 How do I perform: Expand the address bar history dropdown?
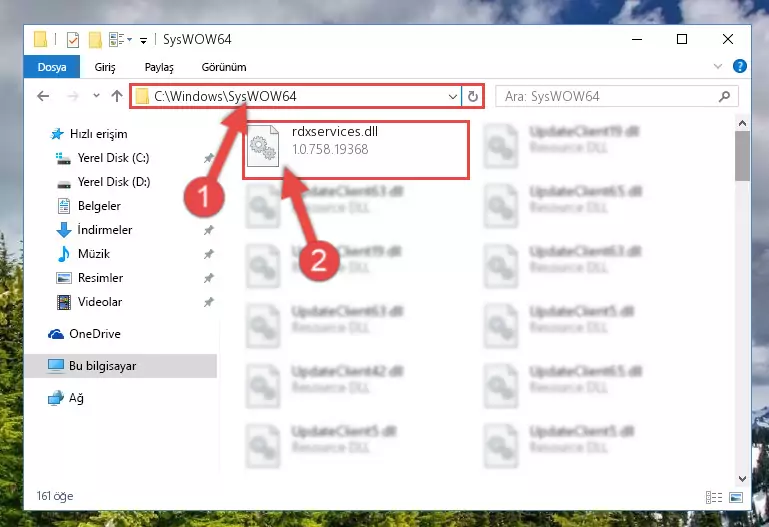point(453,97)
